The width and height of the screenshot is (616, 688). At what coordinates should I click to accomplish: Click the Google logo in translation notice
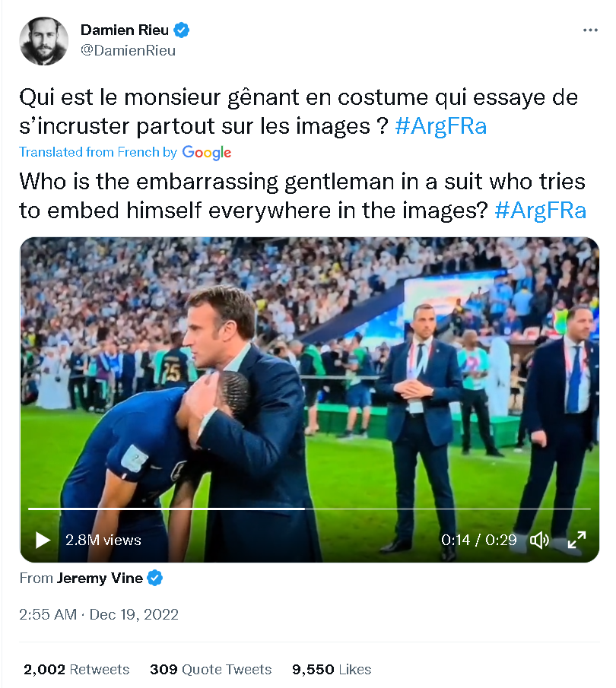coord(207,152)
